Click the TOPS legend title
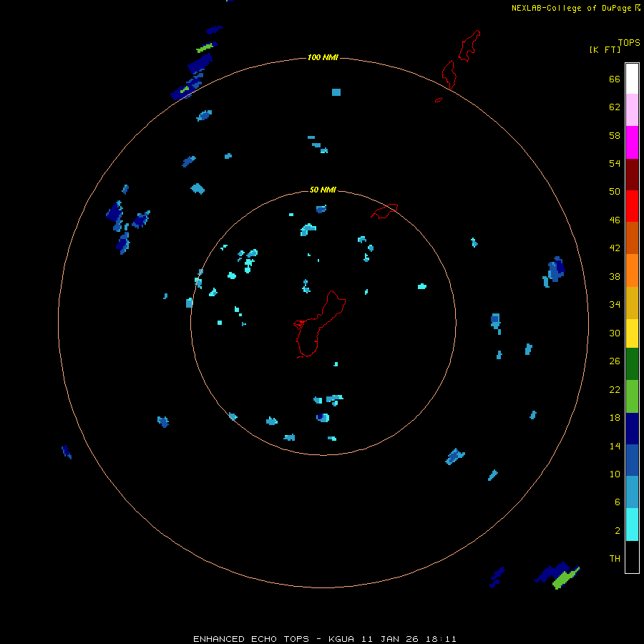Viewport: 644px width, 644px height. tap(629, 42)
